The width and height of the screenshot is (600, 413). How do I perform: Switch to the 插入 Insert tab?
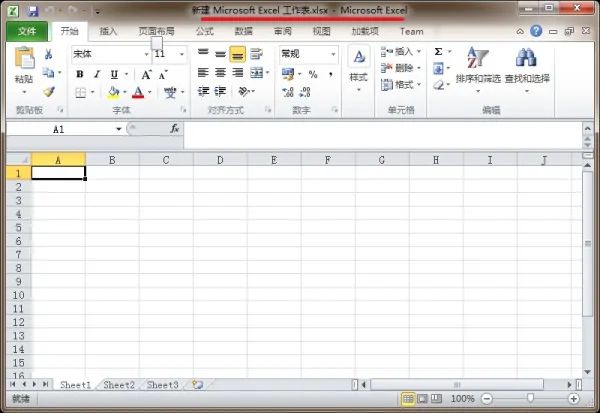click(108, 31)
